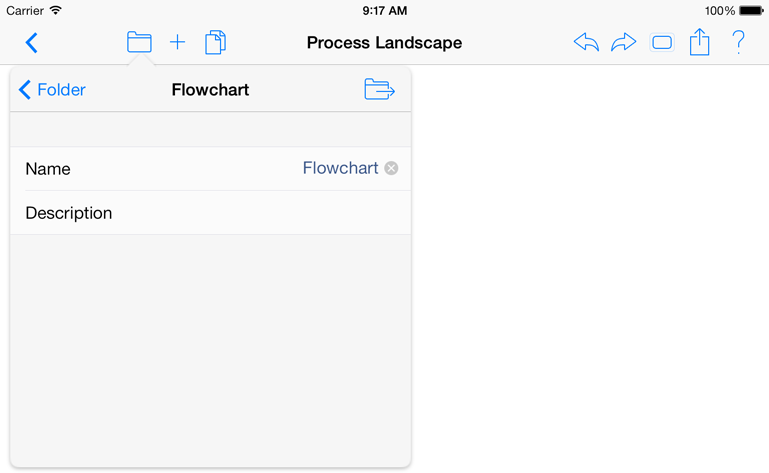769x473 pixels.
Task: Clear the Name field text
Action: 391,168
